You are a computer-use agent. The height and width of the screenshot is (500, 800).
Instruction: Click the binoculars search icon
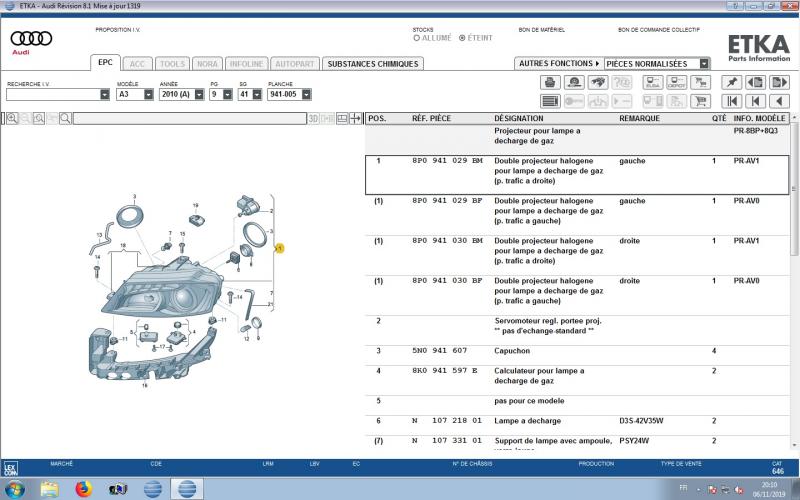tap(598, 82)
